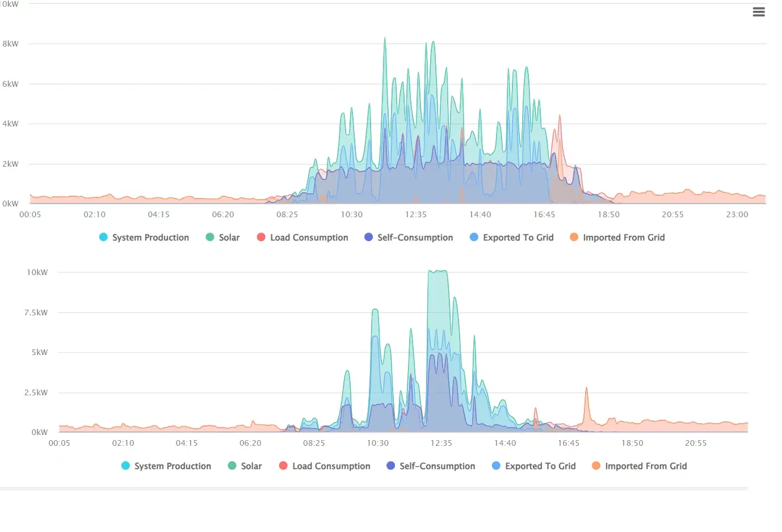Toggle Exported To Grid in top chart legend
This screenshot has width=782, height=532.
click(512, 238)
